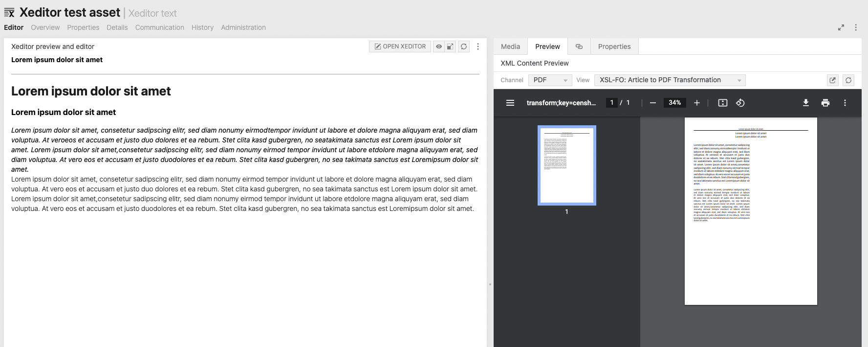Zoom out of the PDF with minus
Image resolution: width=868 pixels, height=347 pixels.
653,103
